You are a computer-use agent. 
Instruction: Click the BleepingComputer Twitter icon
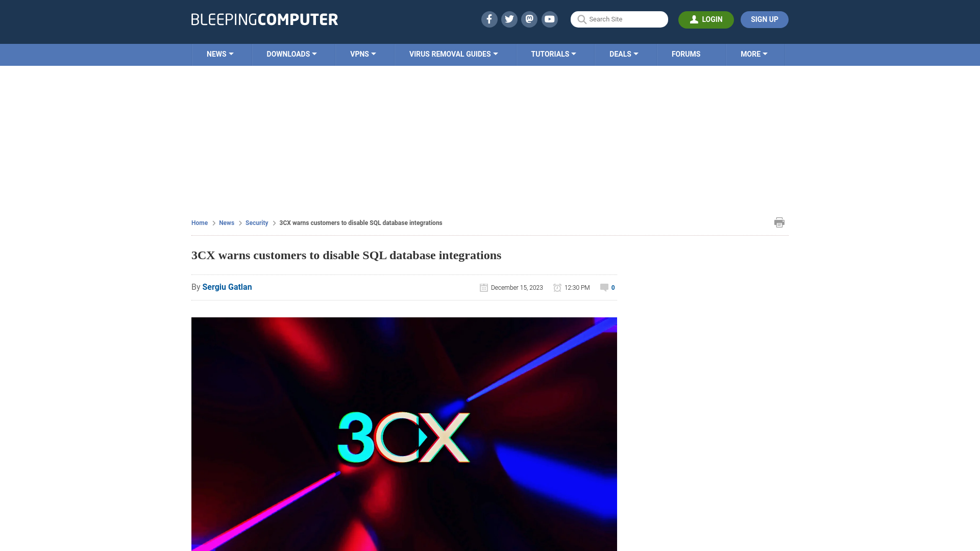click(509, 19)
